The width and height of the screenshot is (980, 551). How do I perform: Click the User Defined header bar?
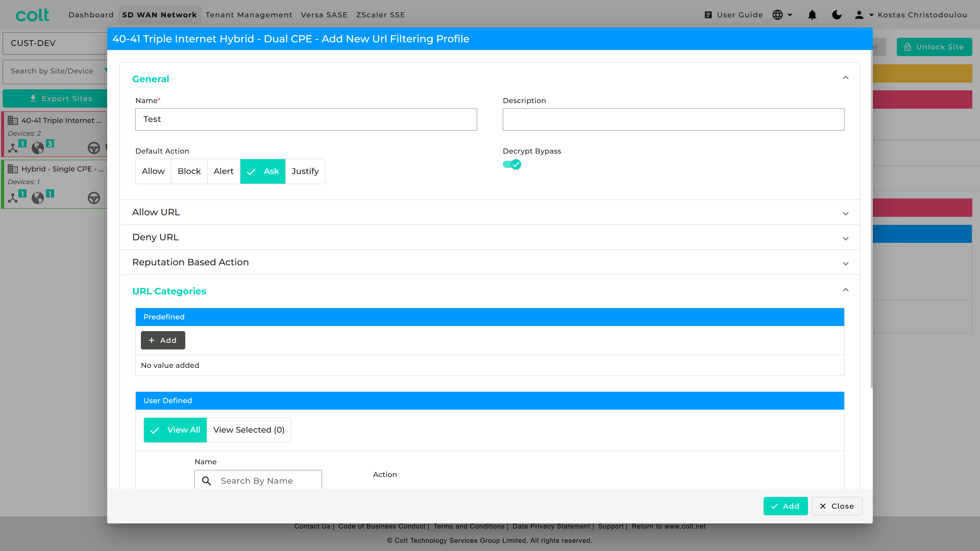(490, 401)
